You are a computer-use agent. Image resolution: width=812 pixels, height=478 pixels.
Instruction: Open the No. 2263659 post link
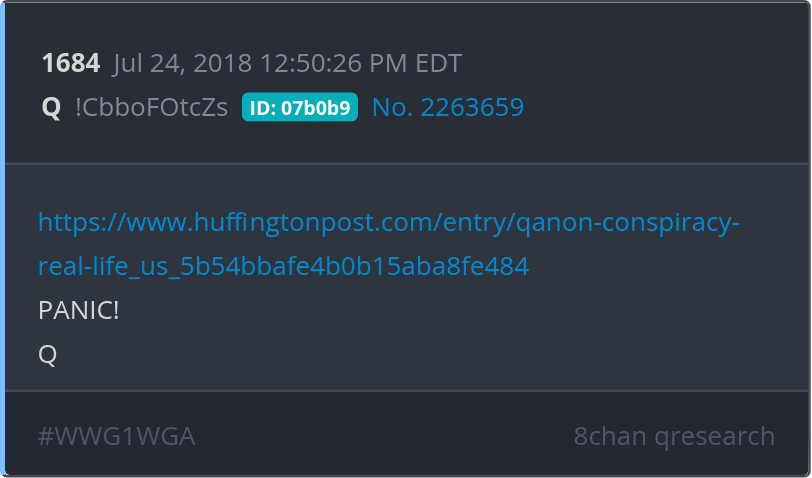click(447, 107)
